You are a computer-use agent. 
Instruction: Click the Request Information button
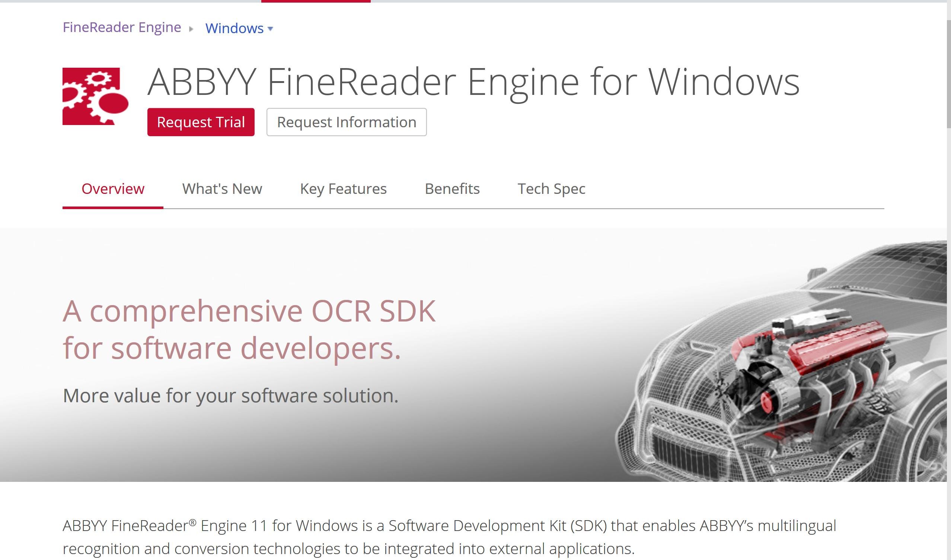pyautogui.click(x=346, y=122)
